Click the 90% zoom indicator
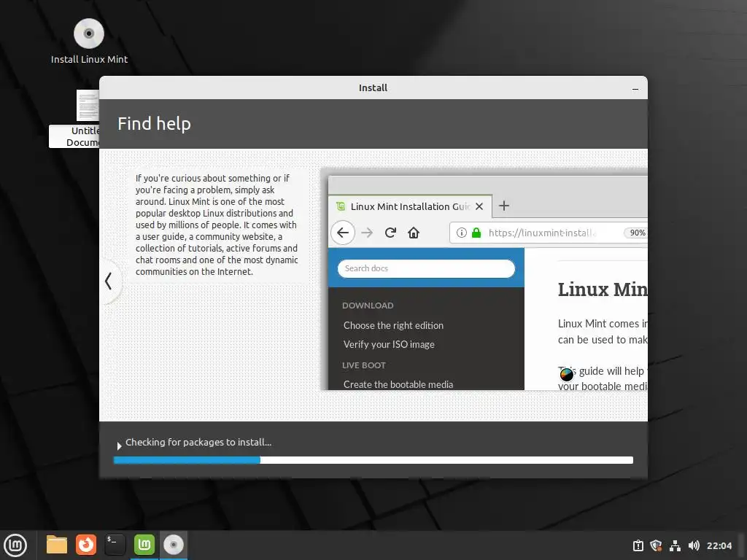The image size is (747, 560). tap(637, 233)
